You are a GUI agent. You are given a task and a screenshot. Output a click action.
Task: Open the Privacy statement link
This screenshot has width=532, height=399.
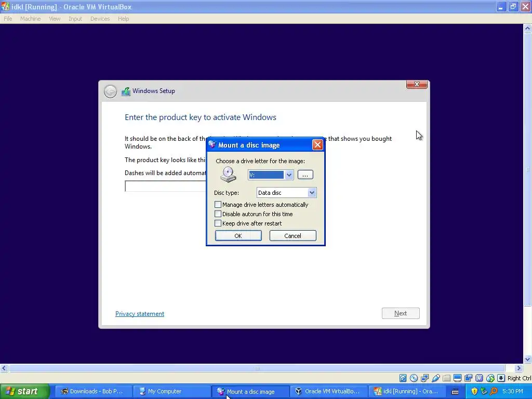pos(140,314)
